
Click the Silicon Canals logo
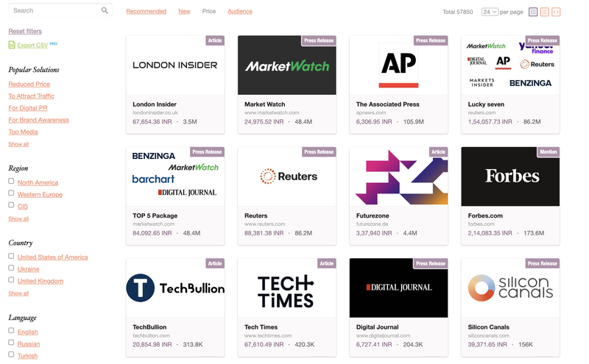tap(510, 288)
